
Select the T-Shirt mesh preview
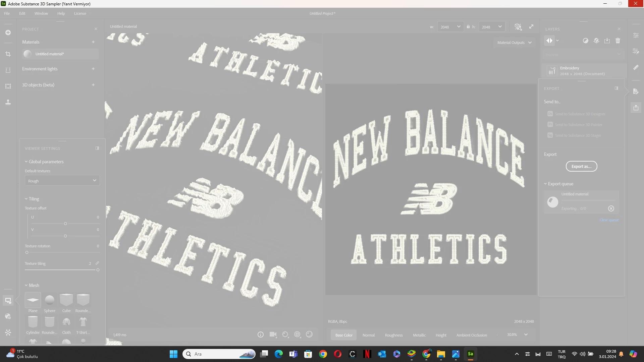pyautogui.click(x=83, y=322)
